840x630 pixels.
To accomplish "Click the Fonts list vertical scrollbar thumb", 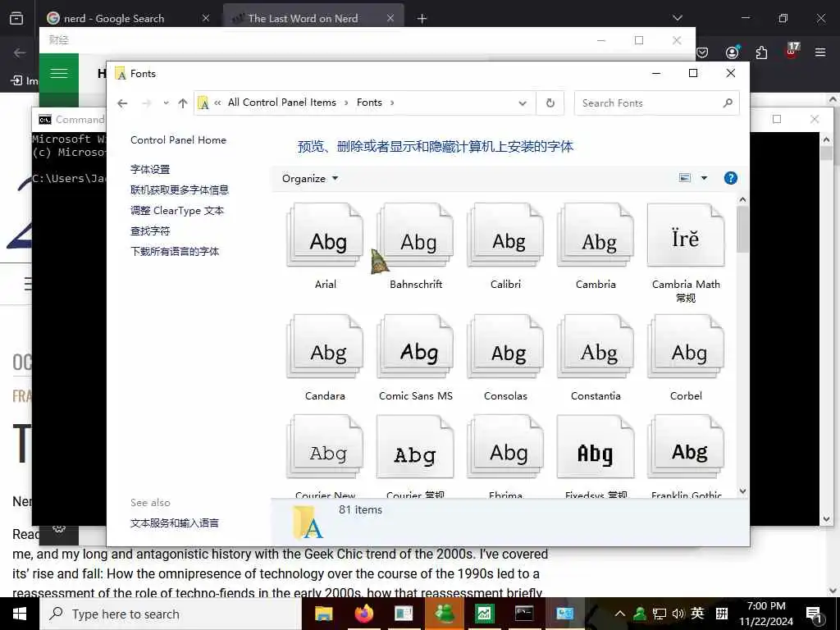I will pyautogui.click(x=742, y=229).
